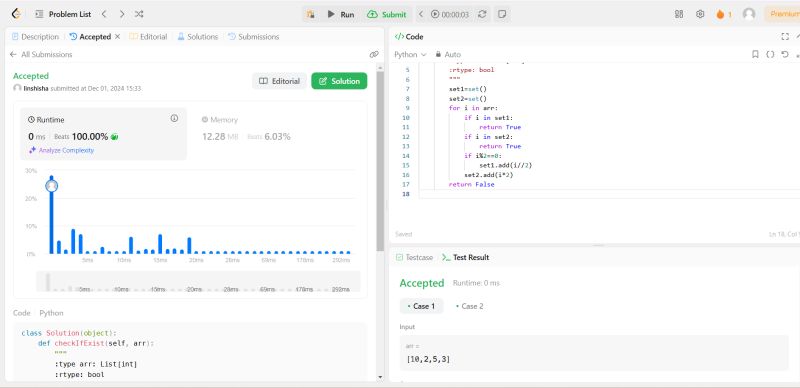Copy the submission link icon
The image size is (800, 388).
pyautogui.click(x=374, y=54)
